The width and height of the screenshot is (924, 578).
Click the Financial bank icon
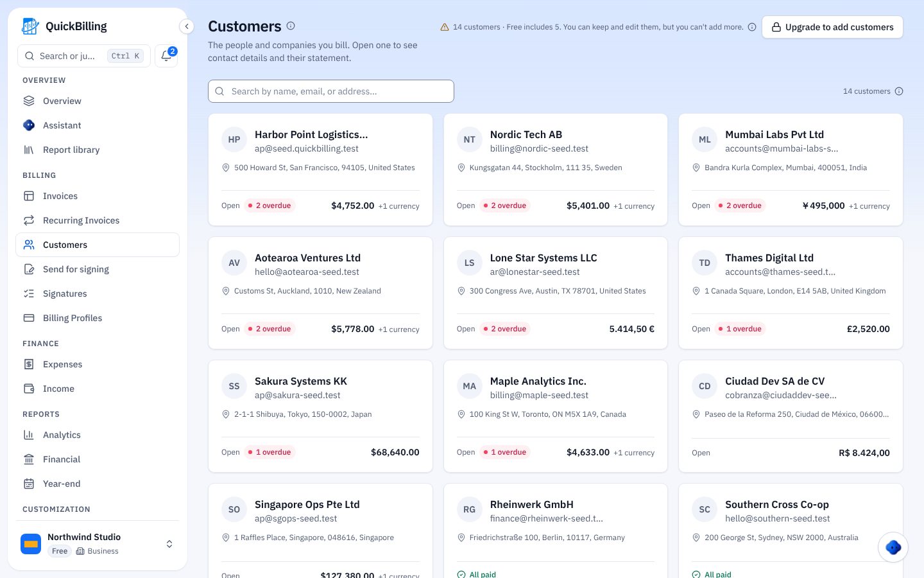coord(29,459)
